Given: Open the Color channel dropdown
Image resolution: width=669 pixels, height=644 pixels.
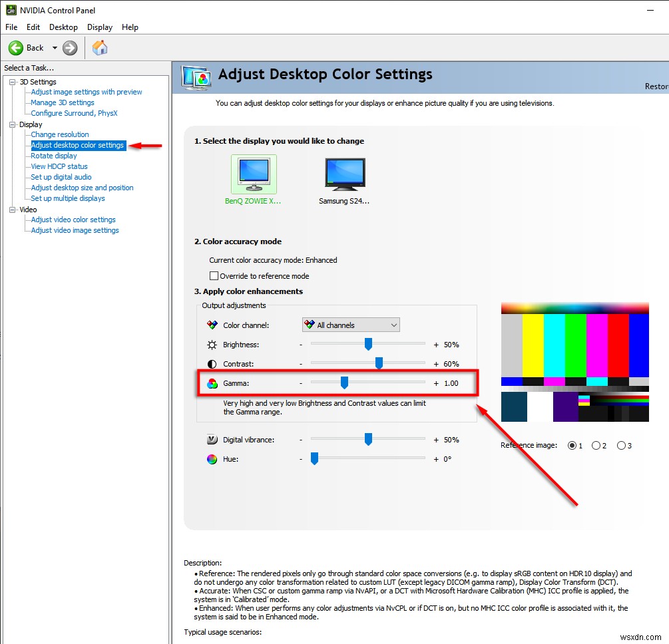Looking at the screenshot, I should coord(351,325).
